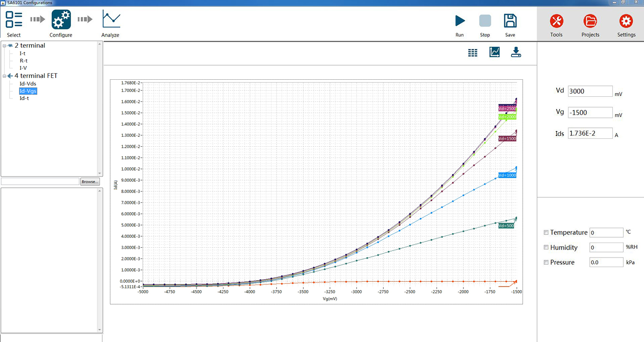Export data with download icon

pos(516,52)
